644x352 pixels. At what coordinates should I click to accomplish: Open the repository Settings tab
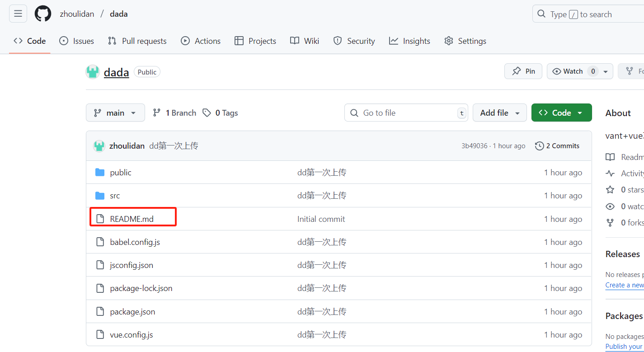465,41
